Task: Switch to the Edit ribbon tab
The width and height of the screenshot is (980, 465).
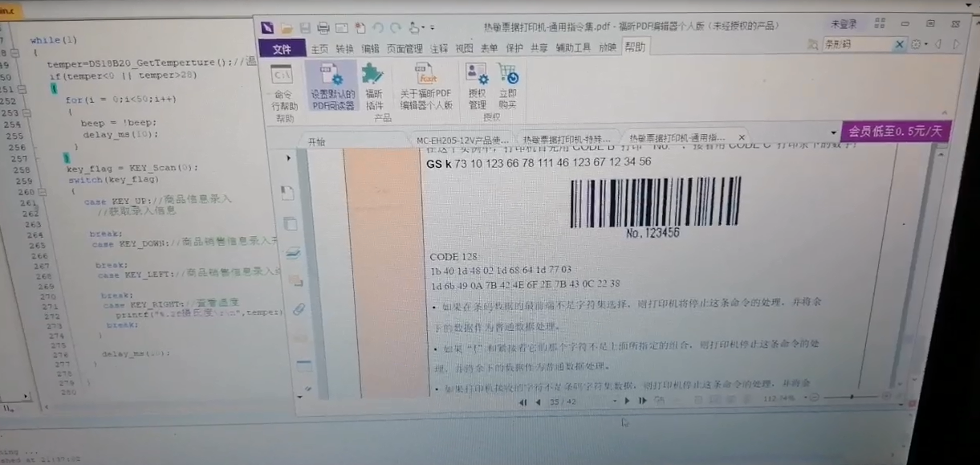Action: pyautogui.click(x=370, y=48)
